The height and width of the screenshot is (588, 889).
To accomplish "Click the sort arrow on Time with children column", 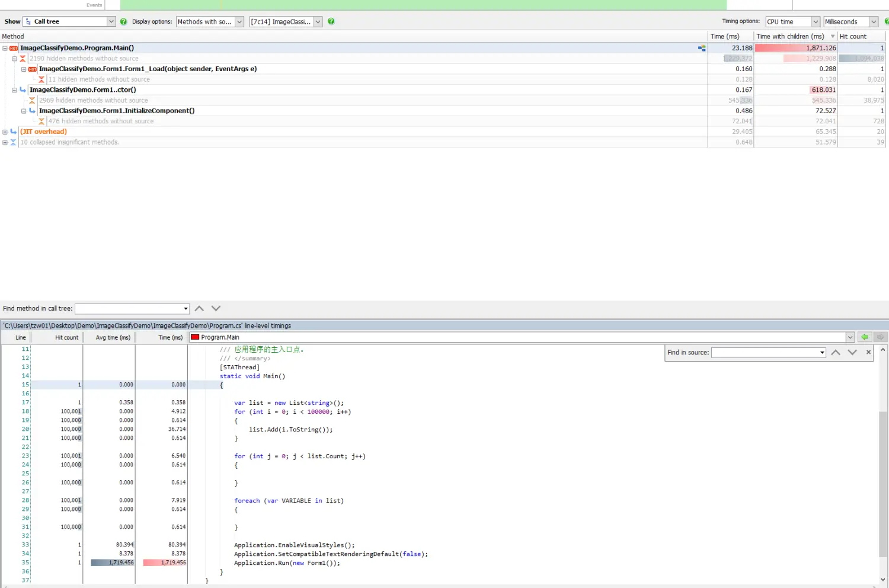I will tap(832, 37).
